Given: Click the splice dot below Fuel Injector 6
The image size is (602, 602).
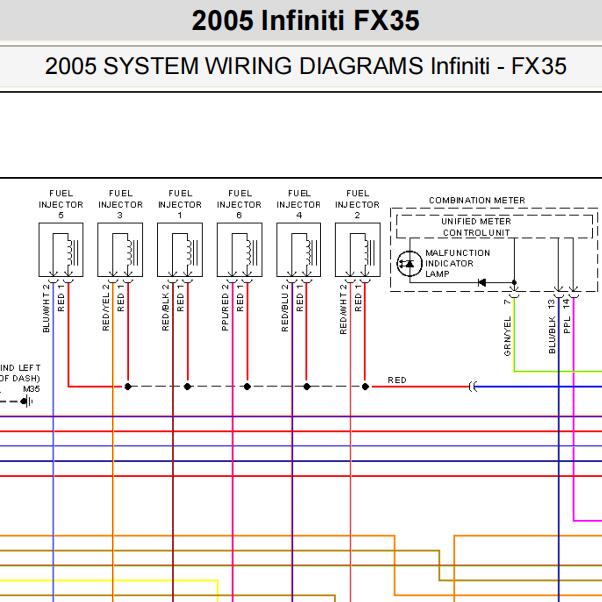Looking at the screenshot, I should click(x=247, y=387).
